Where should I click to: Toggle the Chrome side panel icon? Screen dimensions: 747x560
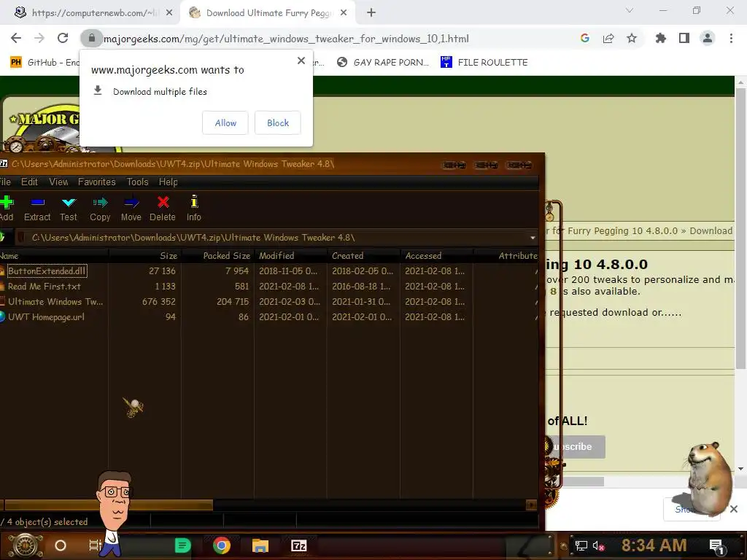coord(684,38)
